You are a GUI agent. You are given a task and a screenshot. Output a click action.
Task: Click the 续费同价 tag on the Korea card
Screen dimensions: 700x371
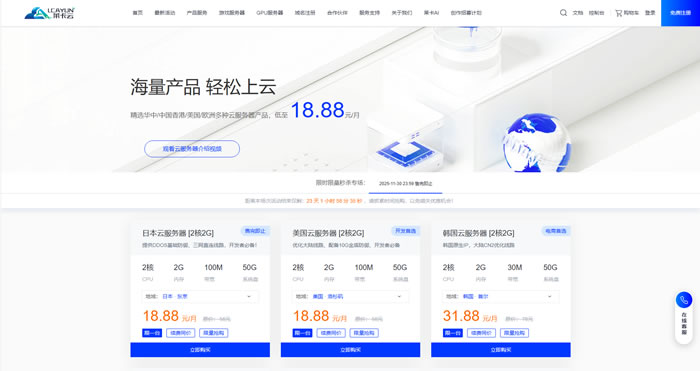pyautogui.click(x=481, y=333)
